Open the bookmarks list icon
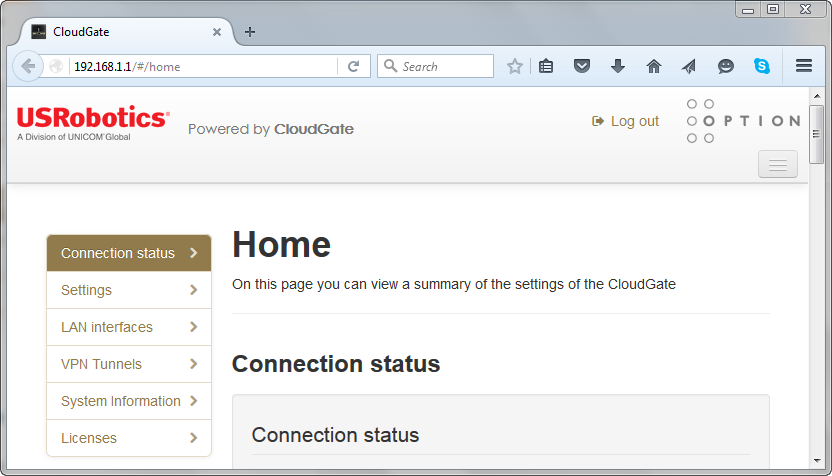The height and width of the screenshot is (476, 832). [x=546, y=66]
